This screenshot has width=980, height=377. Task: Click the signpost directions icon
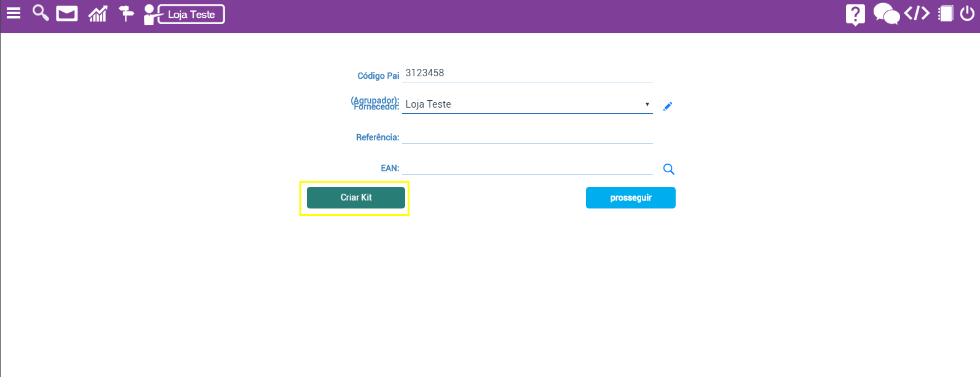[126, 14]
